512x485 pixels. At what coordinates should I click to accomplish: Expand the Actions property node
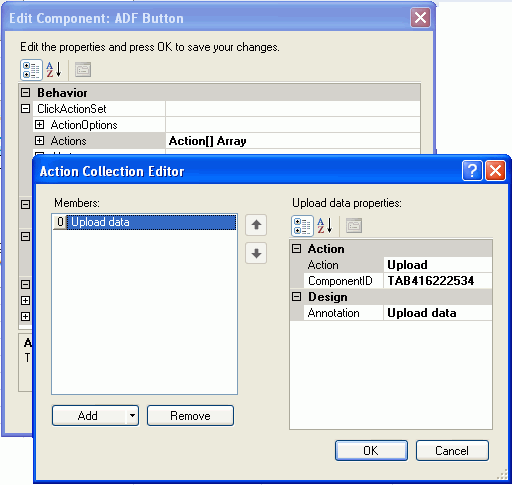(39, 140)
